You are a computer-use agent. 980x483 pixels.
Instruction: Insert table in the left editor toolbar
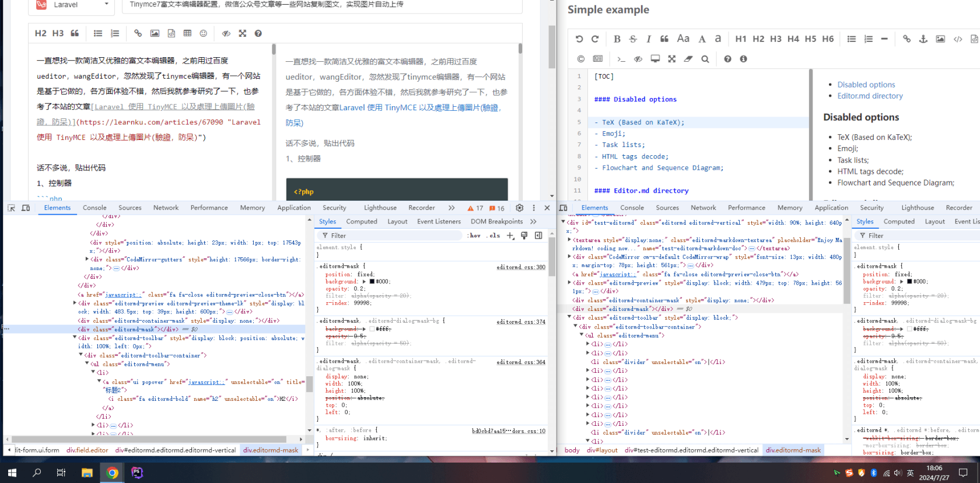click(187, 33)
